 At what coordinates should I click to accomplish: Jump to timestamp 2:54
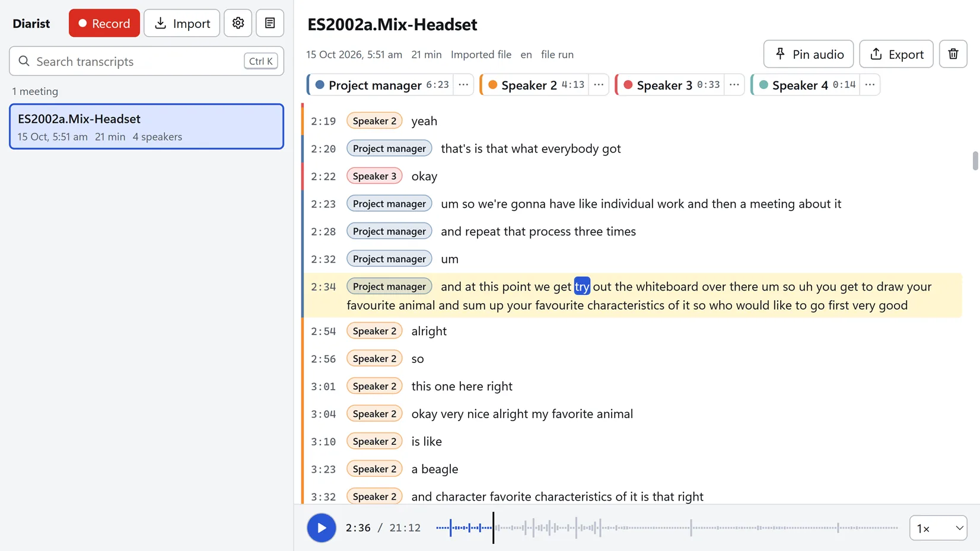click(323, 332)
